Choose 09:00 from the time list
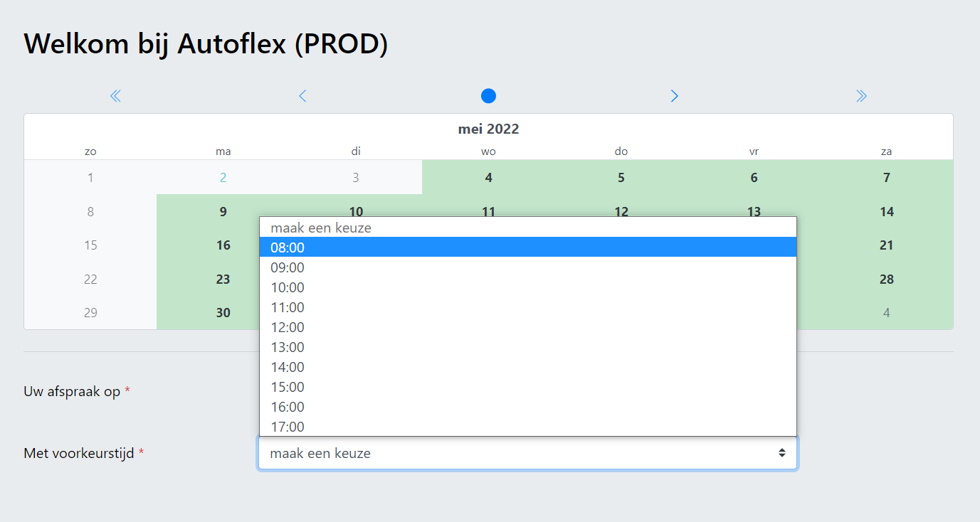The image size is (980, 522). (527, 267)
